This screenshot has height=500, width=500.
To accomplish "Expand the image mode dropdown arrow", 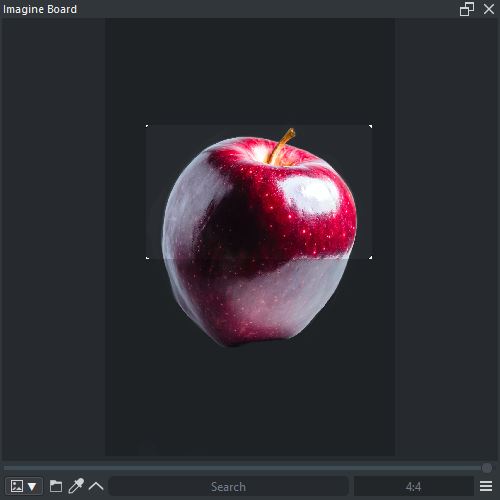I will point(32,487).
